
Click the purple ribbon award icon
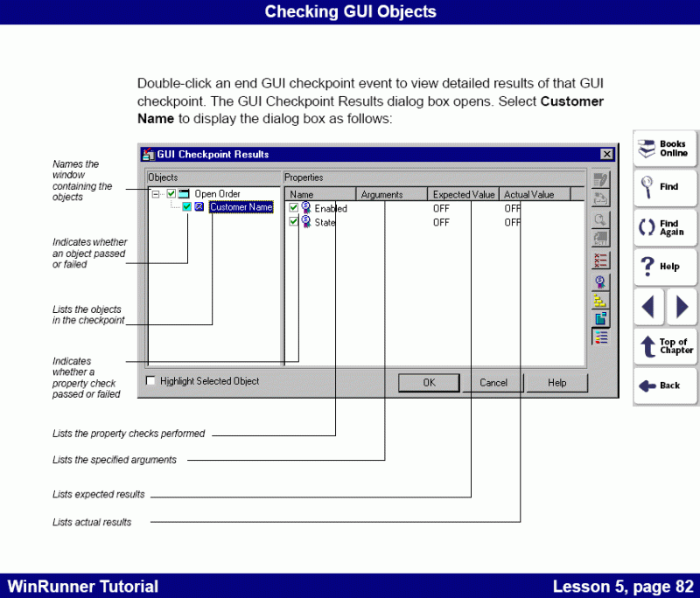pyautogui.click(x=600, y=281)
